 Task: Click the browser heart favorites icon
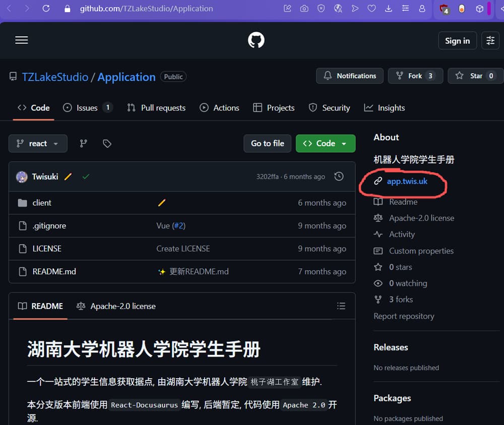pyautogui.click(x=371, y=9)
